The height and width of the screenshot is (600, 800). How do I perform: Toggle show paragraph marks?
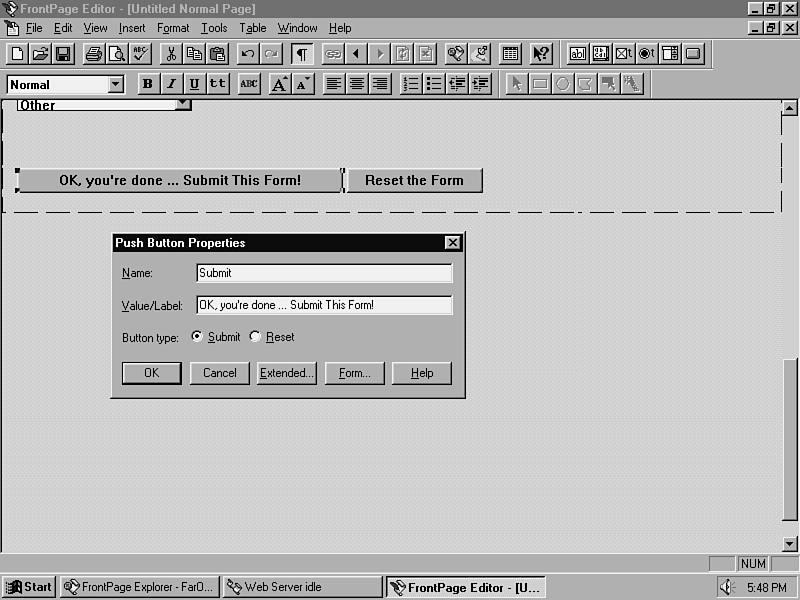click(x=301, y=54)
